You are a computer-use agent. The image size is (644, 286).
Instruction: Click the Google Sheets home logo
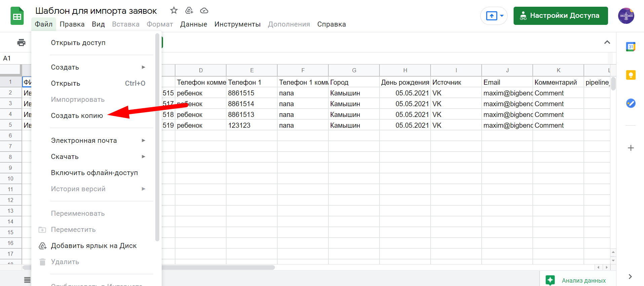17,16
